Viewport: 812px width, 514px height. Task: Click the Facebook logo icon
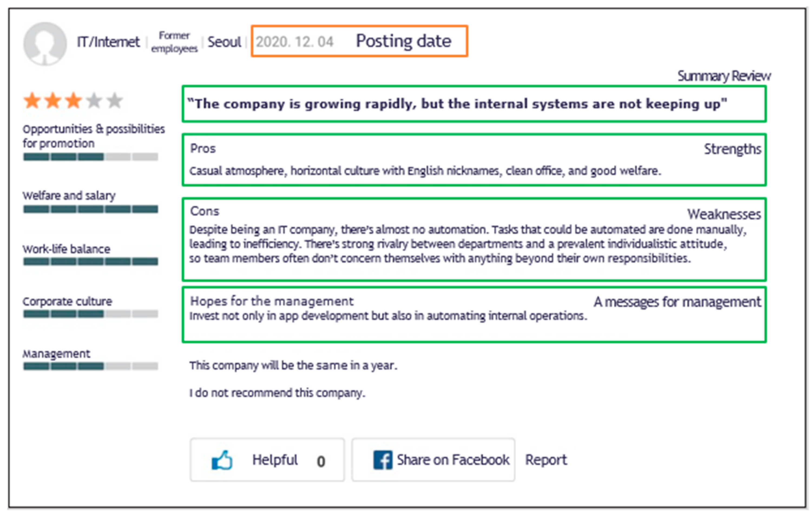(x=383, y=460)
